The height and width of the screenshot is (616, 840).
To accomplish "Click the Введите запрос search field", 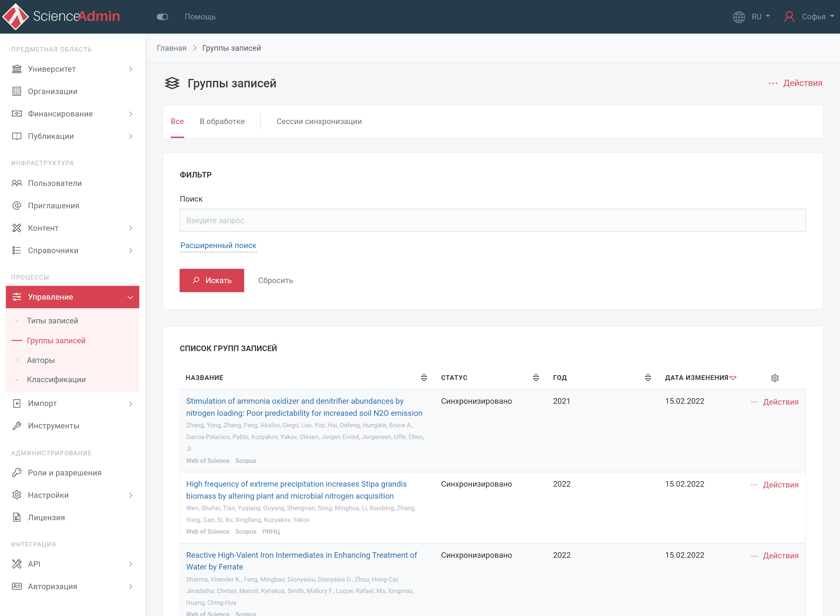I will (492, 220).
